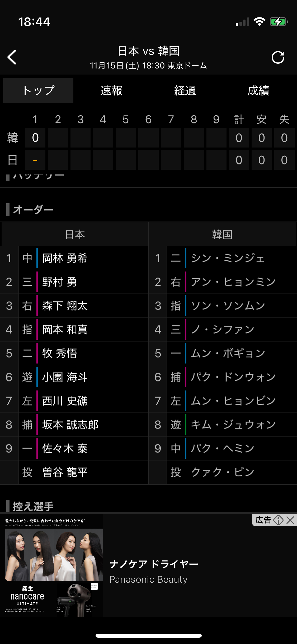The width and height of the screenshot is (297, 644).
Task: Open the 経過 tab
Action: point(185,90)
